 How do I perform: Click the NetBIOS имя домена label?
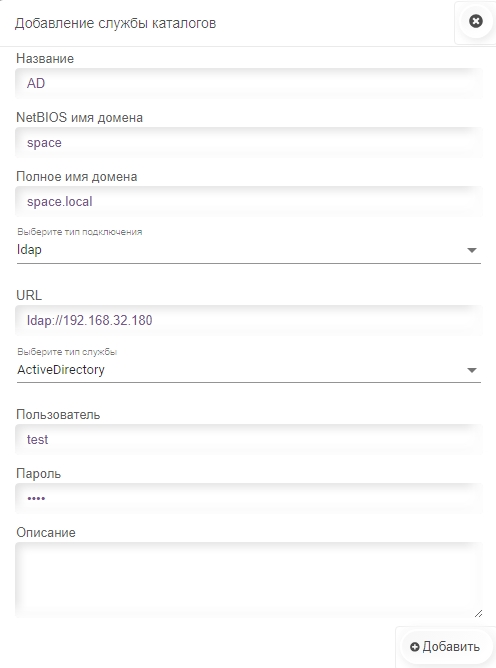point(79,118)
